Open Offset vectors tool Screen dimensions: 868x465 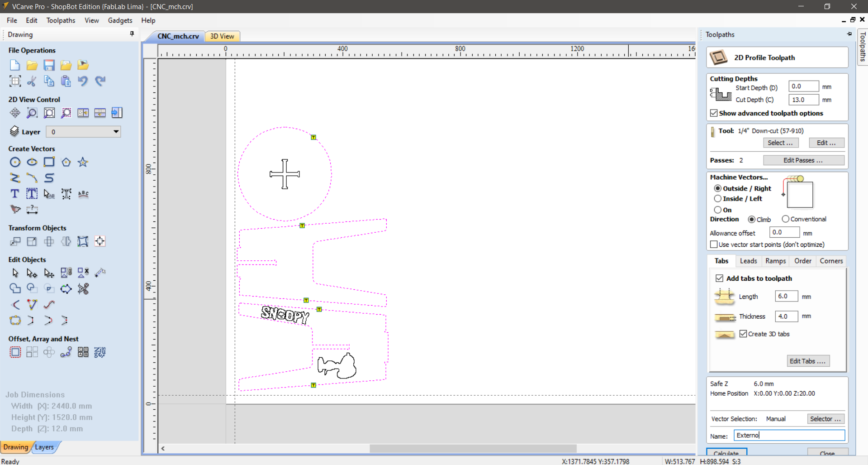(15, 352)
